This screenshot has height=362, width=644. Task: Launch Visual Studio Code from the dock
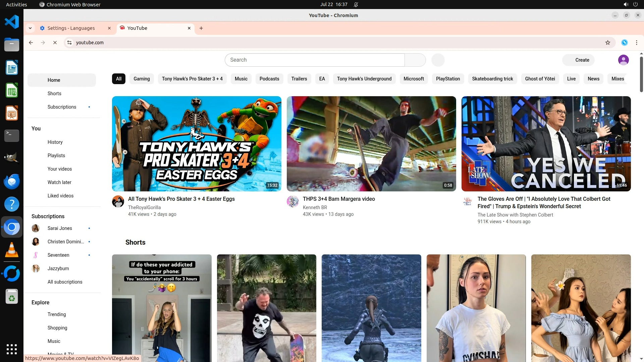(x=12, y=22)
